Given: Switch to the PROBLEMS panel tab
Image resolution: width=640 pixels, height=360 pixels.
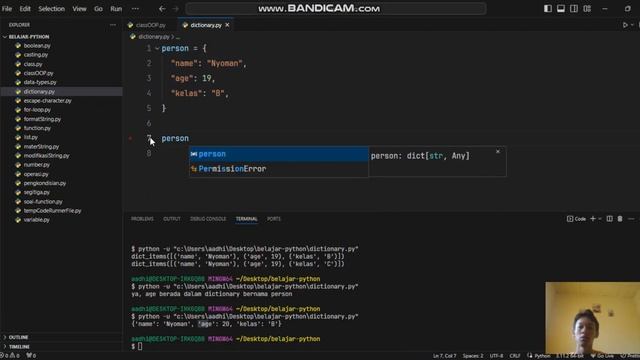Looking at the screenshot, I should click(x=142, y=219).
